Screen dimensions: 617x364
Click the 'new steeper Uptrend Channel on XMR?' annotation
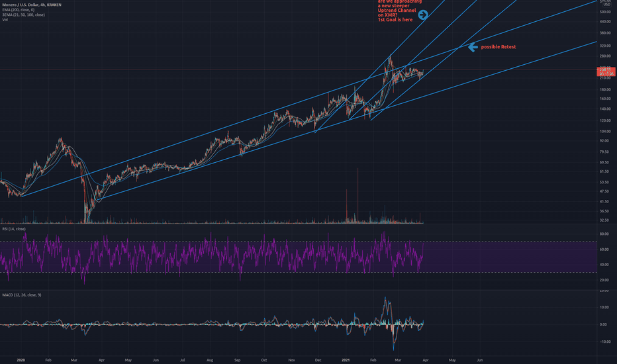(397, 10)
